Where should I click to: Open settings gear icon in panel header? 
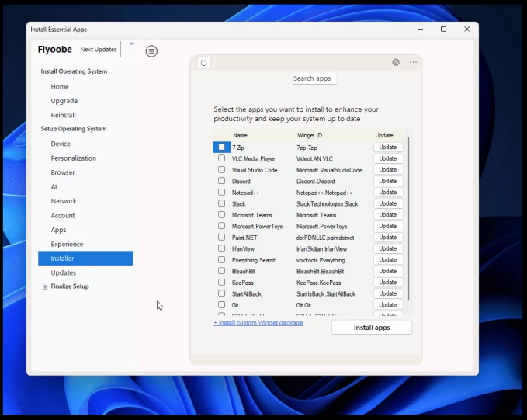[x=396, y=63]
